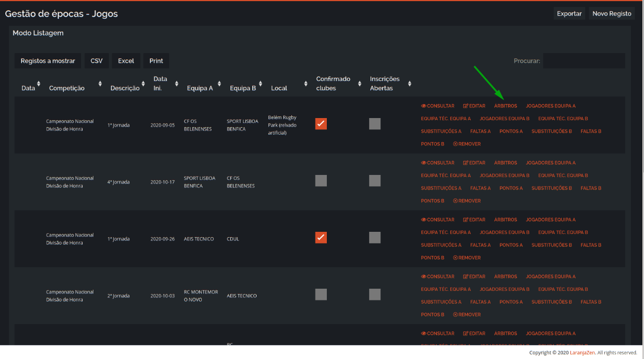
Task: Export table as CSV
Action: click(x=97, y=61)
